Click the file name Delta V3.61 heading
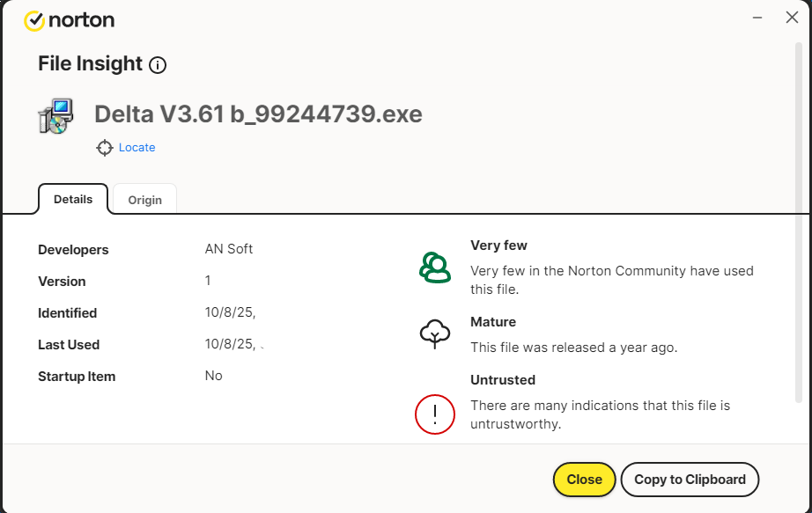The height and width of the screenshot is (513, 812). pos(258,114)
